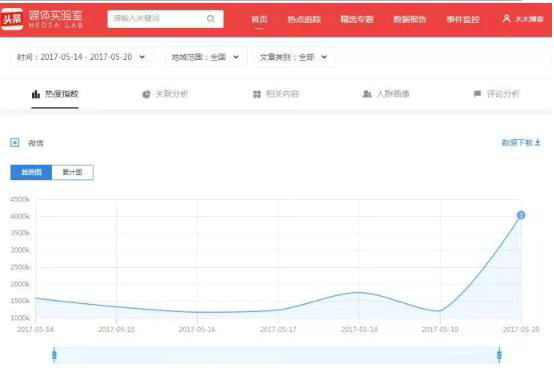Click the search magnifier icon

click(211, 19)
